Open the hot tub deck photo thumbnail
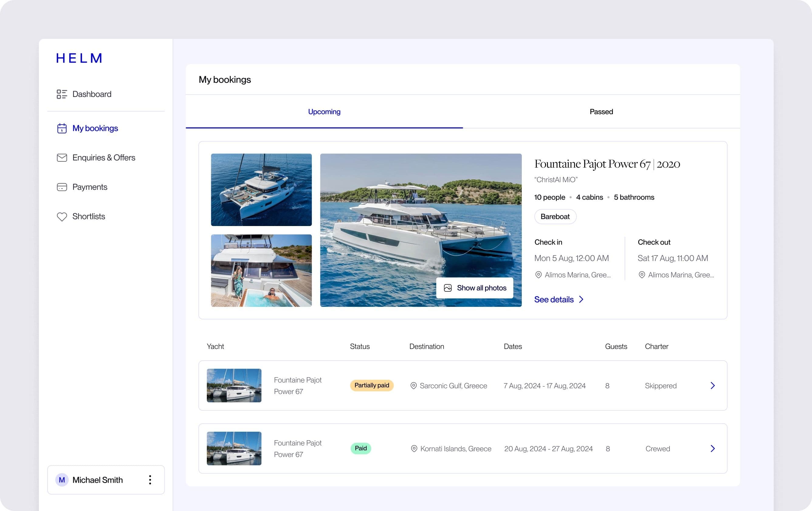This screenshot has width=812, height=511. [261, 270]
